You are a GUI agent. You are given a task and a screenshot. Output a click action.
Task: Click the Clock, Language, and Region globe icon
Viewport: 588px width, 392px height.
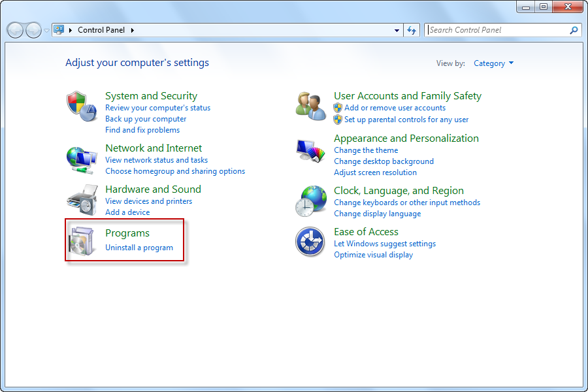(311, 201)
